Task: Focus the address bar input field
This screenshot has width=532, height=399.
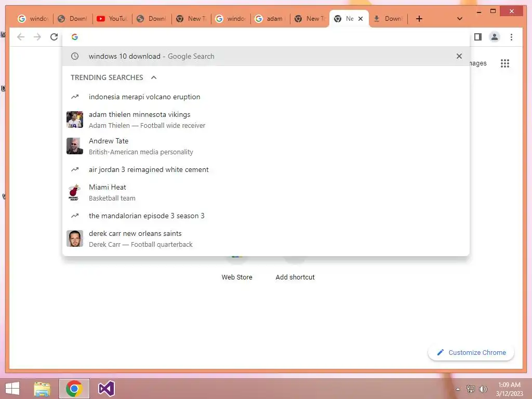Action: coord(266,37)
